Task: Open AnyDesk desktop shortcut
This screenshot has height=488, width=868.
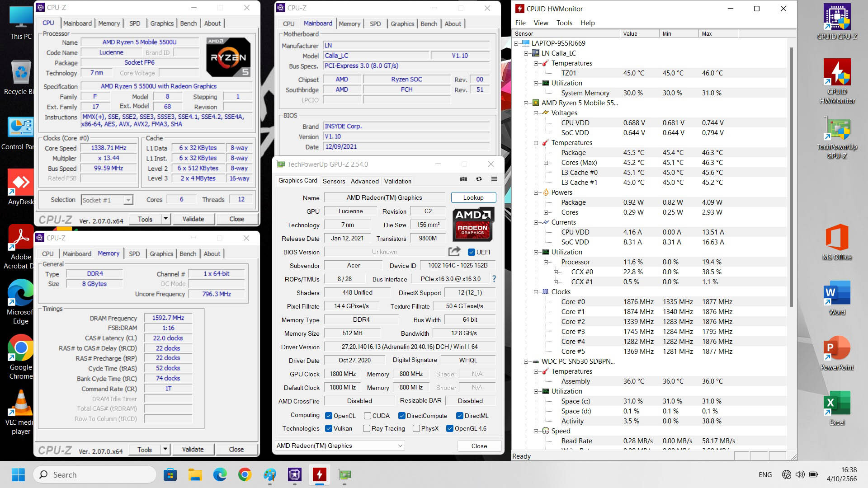Action: (x=21, y=188)
